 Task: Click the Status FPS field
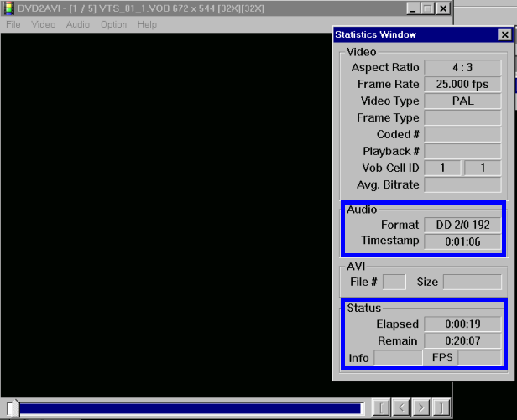click(x=479, y=357)
